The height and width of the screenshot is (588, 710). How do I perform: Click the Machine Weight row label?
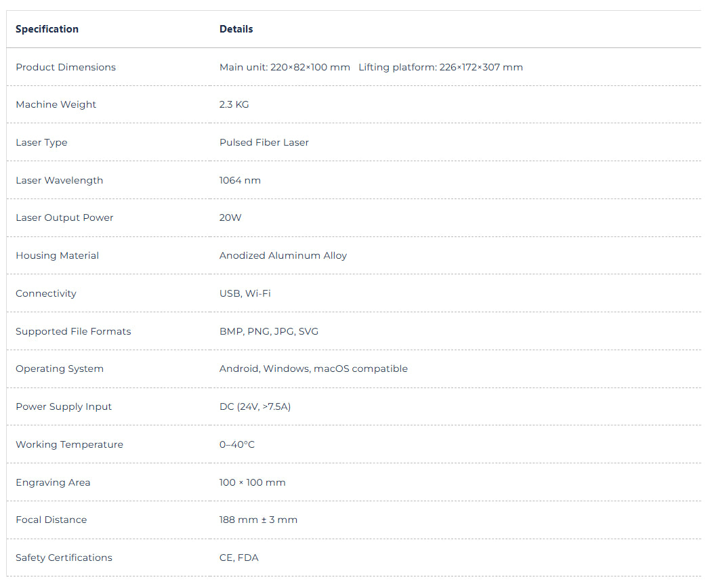coord(56,104)
